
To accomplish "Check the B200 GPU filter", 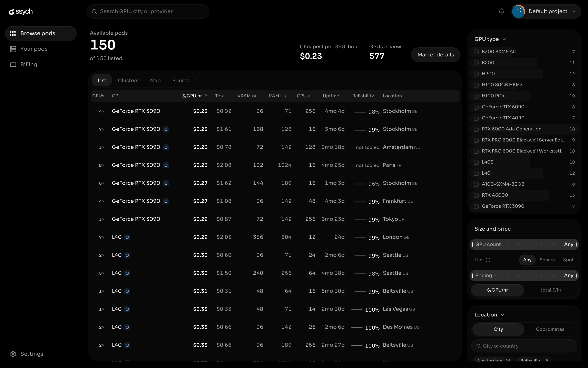I will [x=476, y=63].
